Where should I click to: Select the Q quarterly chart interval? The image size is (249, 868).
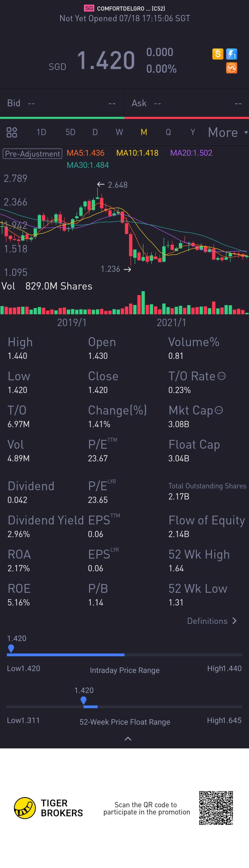pyautogui.click(x=168, y=132)
